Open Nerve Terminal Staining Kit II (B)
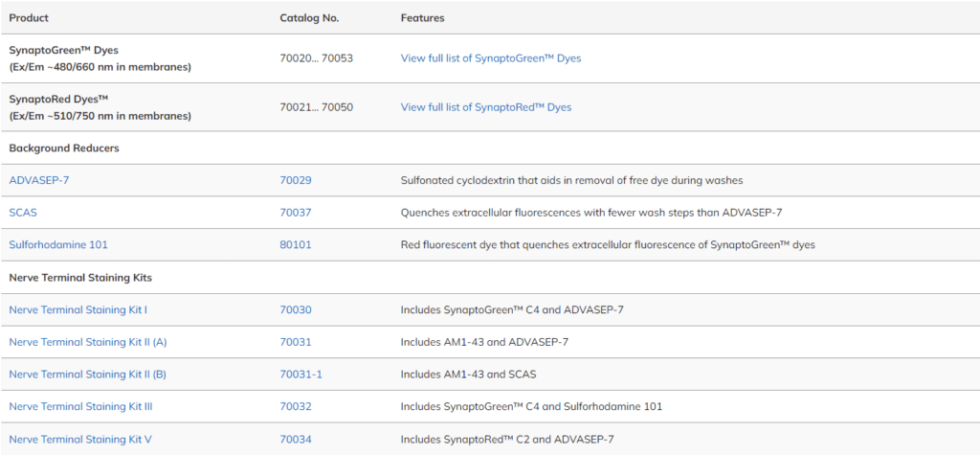The height and width of the screenshot is (455, 980). tap(87, 375)
